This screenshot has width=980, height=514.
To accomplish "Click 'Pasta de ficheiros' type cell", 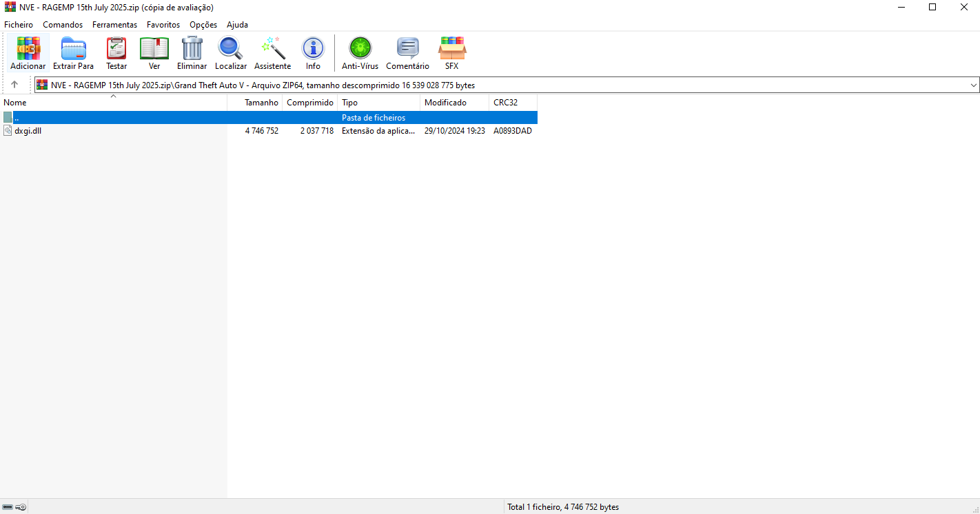I will (x=374, y=117).
